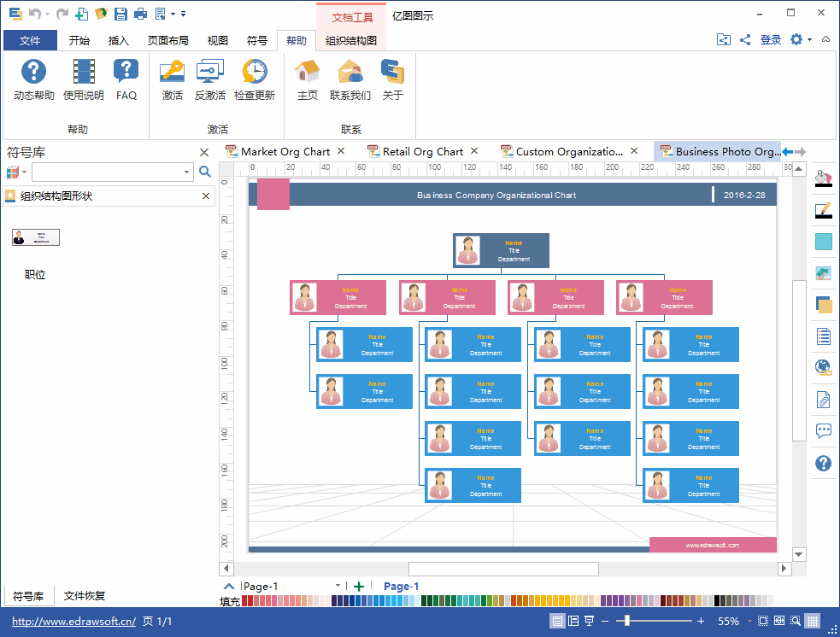Open the FAQ help item
The width and height of the screenshot is (840, 637).
126,79
